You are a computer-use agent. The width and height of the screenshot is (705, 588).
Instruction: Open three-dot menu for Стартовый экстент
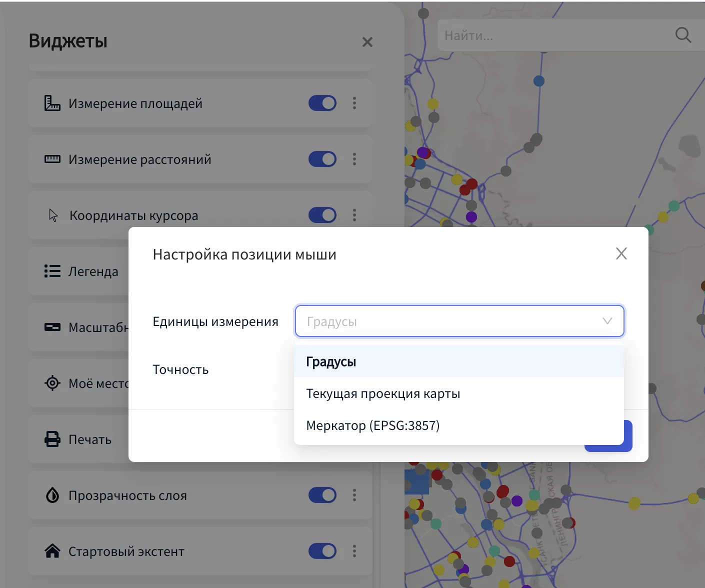354,551
